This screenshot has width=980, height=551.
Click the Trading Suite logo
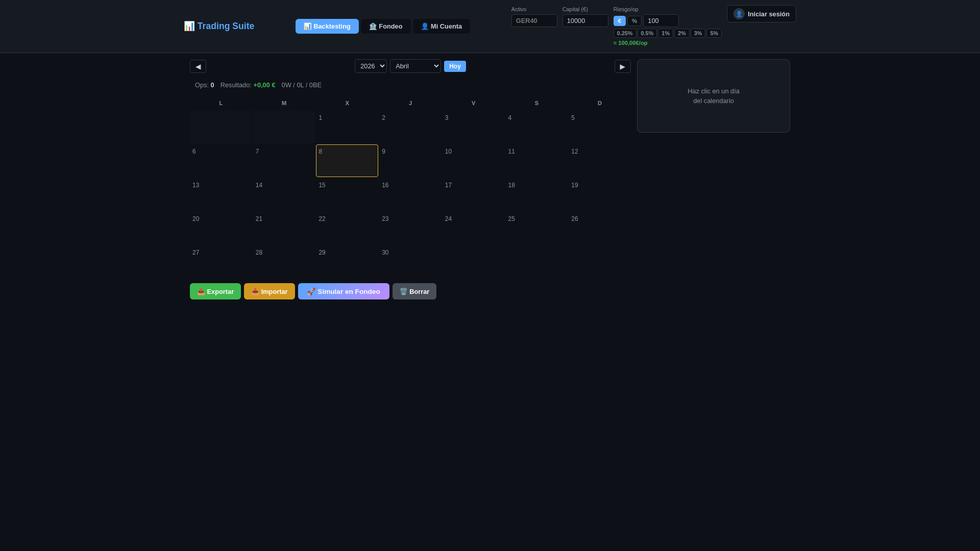[x=219, y=26]
